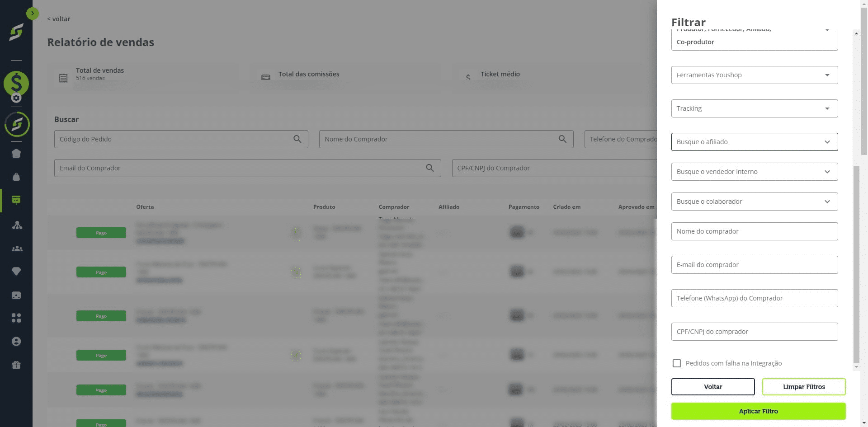Open the people group icon in sidebar
Viewport: 868px width, 427px height.
click(17, 249)
